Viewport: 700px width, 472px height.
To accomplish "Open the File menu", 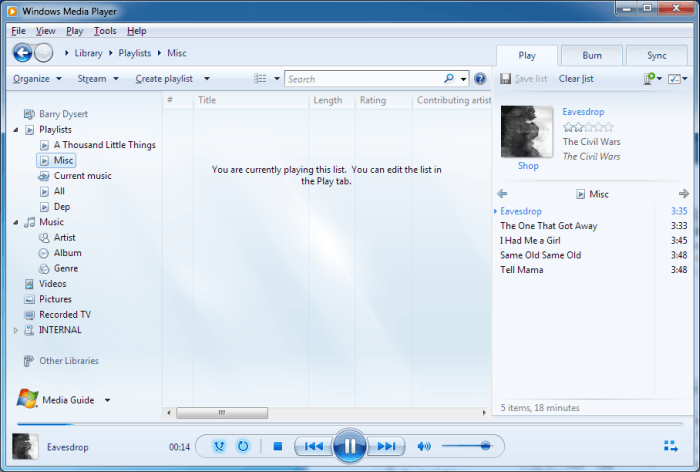I will pos(18,31).
